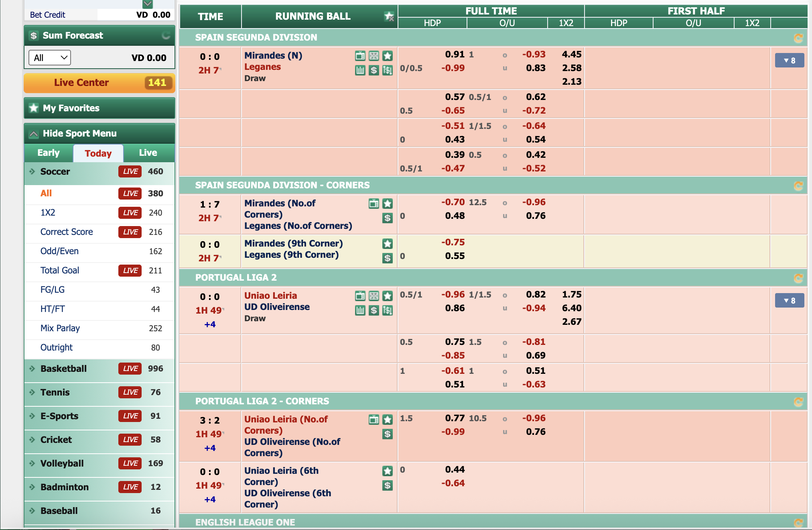The height and width of the screenshot is (530, 812).
Task: Open the All dropdown in Sum Forecast
Action: tap(50, 58)
